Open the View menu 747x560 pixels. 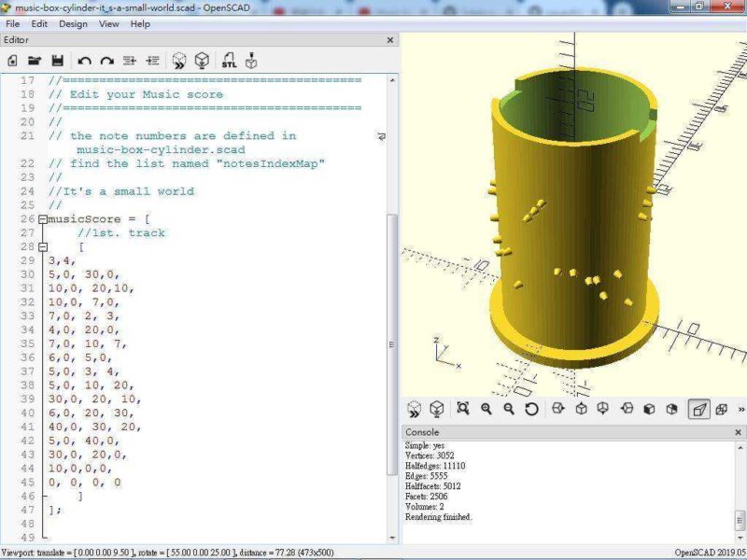[108, 24]
